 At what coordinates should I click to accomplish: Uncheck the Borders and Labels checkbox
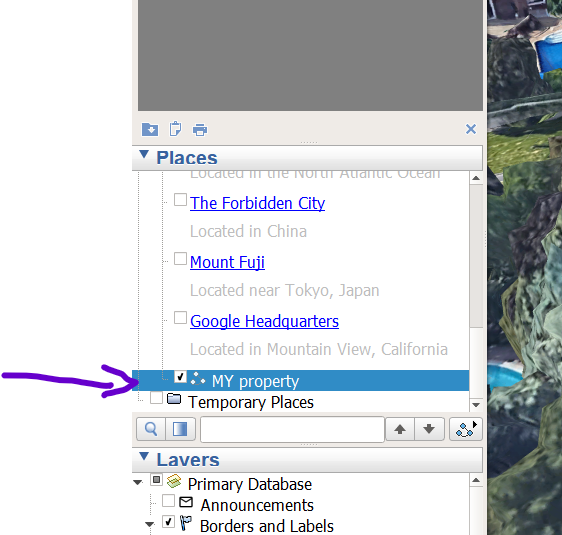pyautogui.click(x=168, y=522)
